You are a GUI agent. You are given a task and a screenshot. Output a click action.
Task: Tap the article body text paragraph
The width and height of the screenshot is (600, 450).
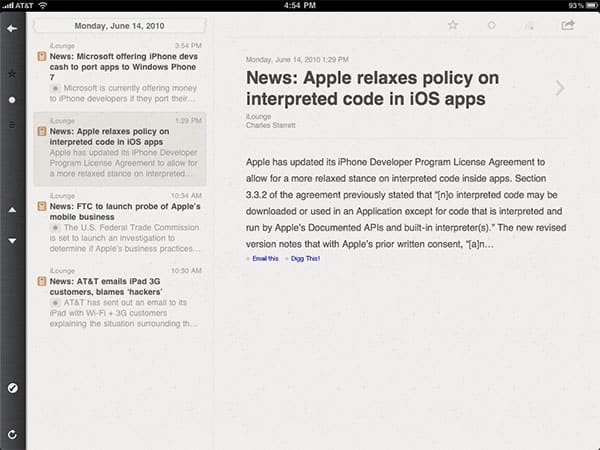(x=406, y=203)
